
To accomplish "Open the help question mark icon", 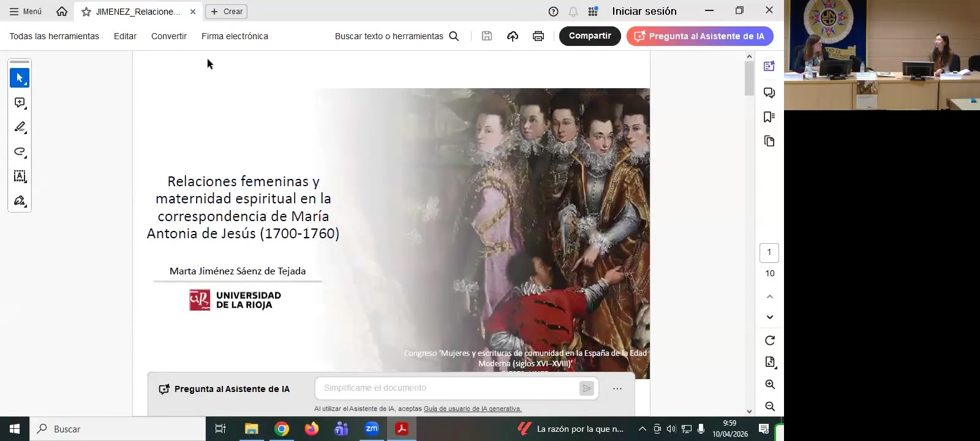I will [554, 12].
